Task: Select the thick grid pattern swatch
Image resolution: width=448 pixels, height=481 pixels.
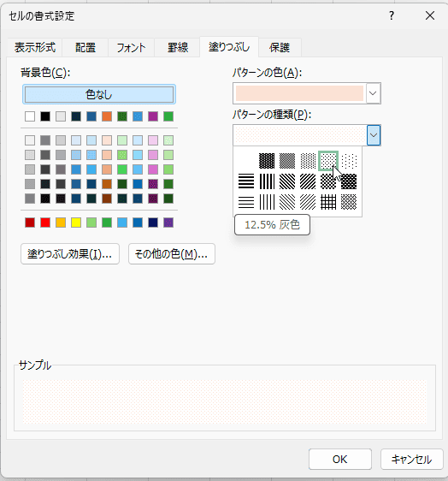Action: [x=328, y=202]
